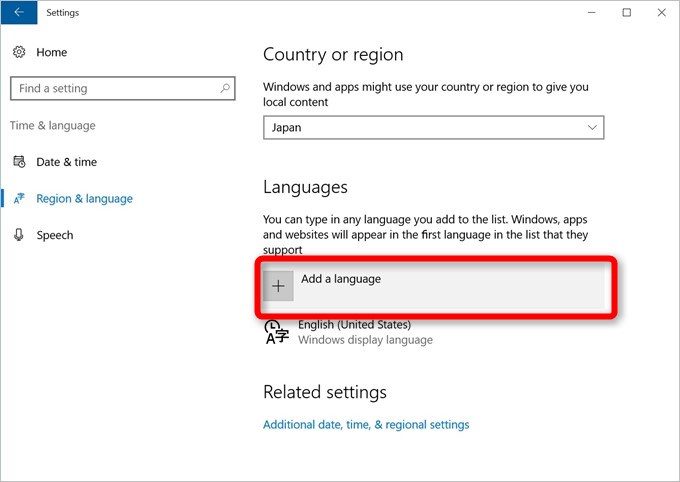The width and height of the screenshot is (680, 482).
Task: Click the back arrow in title bar
Action: click(x=18, y=13)
